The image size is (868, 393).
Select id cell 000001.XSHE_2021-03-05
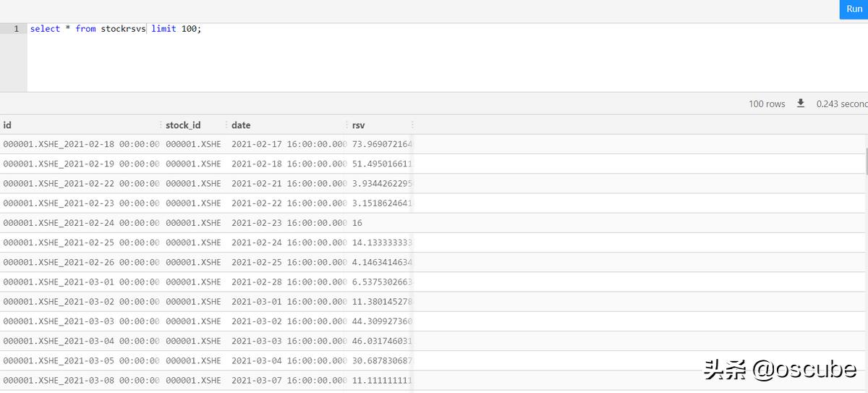(81, 360)
